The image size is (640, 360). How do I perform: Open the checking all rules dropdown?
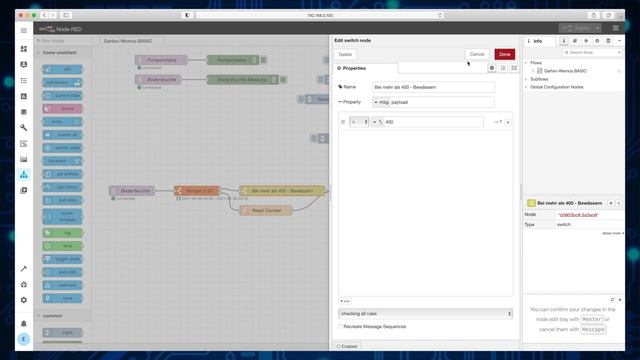pos(425,313)
